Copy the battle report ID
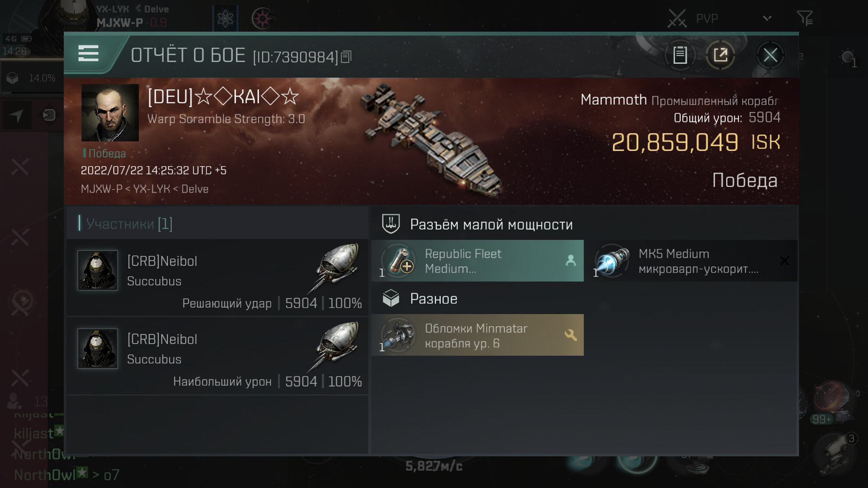Screen dimensions: 868x488 click(x=346, y=57)
